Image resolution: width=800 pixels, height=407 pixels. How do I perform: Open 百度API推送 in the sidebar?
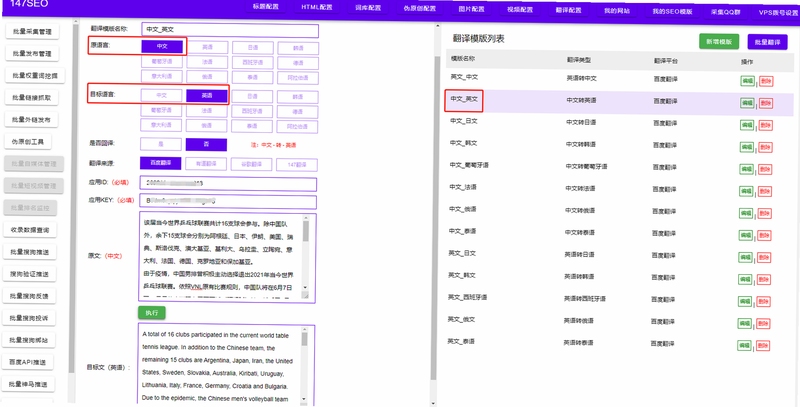point(28,362)
